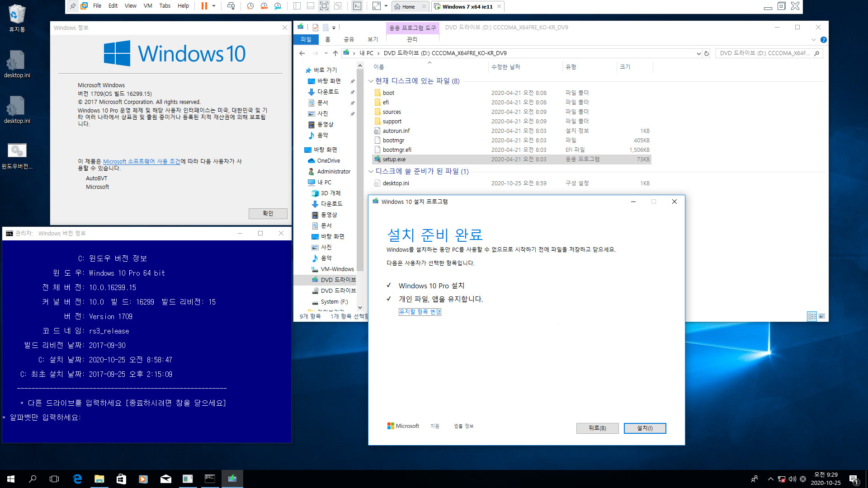Open the recent locations dropdown in Explorer
The width and height of the screenshot is (868, 488).
(x=325, y=53)
